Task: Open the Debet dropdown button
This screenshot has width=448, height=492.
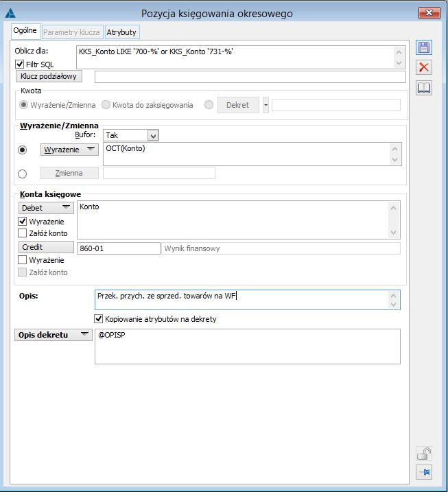Action: pyautogui.click(x=46, y=208)
